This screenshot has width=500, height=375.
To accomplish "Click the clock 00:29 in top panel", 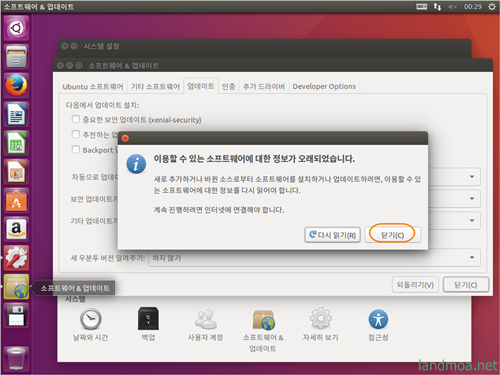I will (473, 7).
